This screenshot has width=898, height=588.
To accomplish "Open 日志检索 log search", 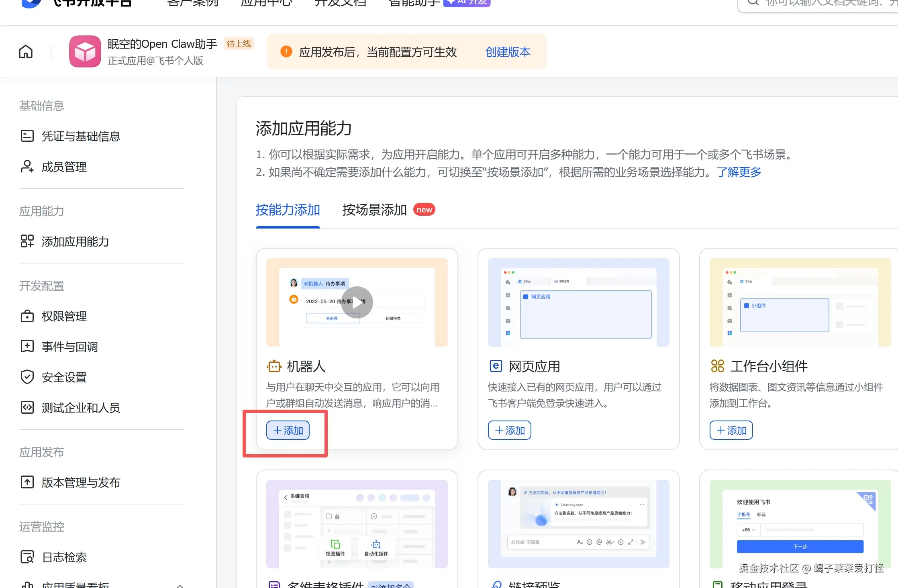I will 64,557.
